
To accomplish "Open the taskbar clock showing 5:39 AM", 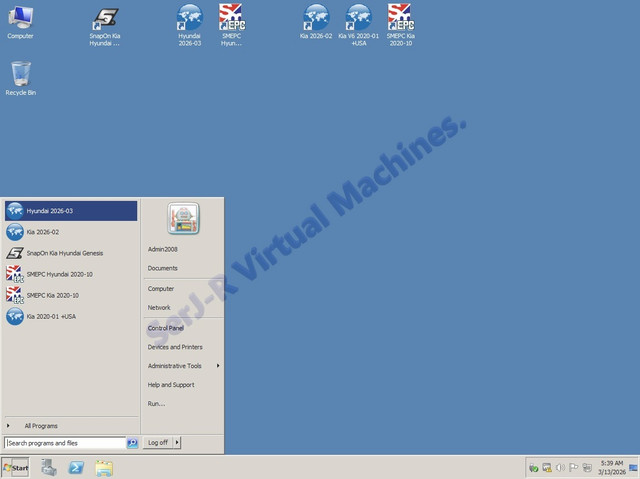I will click(611, 468).
